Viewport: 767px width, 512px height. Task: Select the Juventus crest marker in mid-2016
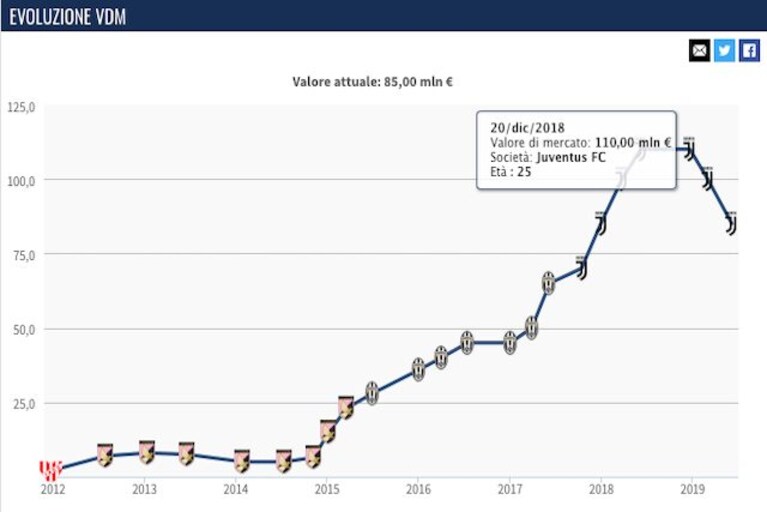(x=467, y=342)
